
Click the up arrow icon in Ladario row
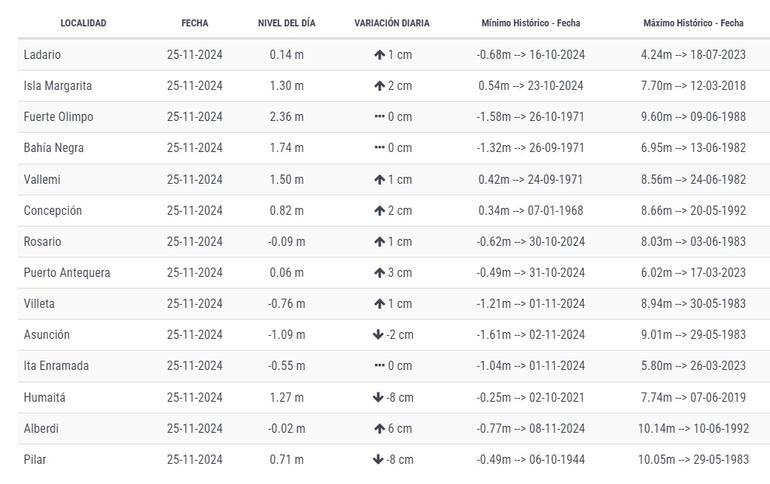tap(379, 55)
